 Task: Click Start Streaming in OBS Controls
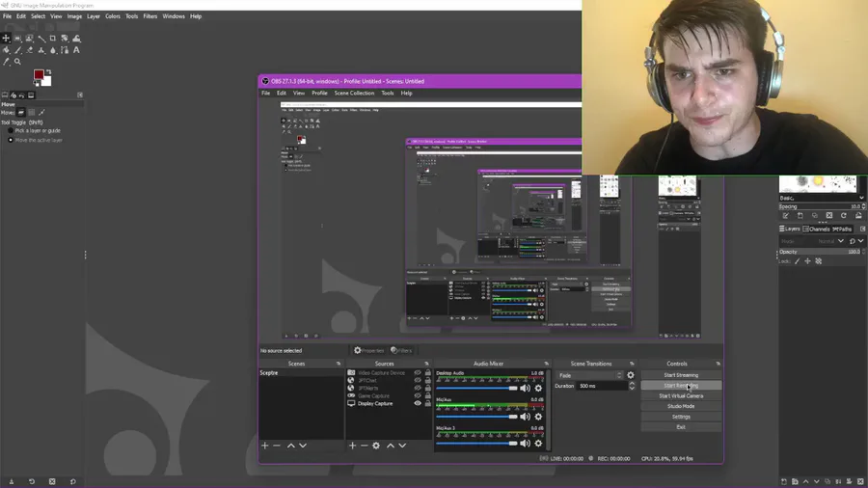coord(681,375)
